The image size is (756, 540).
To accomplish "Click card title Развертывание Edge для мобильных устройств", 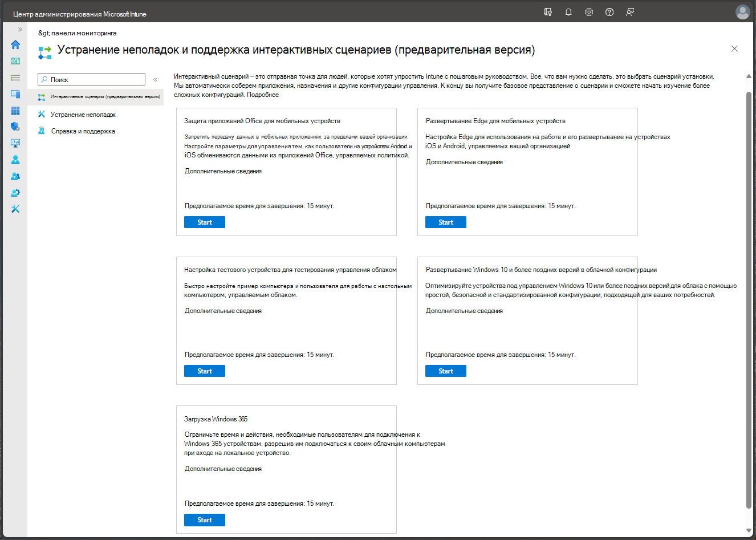I will point(495,121).
